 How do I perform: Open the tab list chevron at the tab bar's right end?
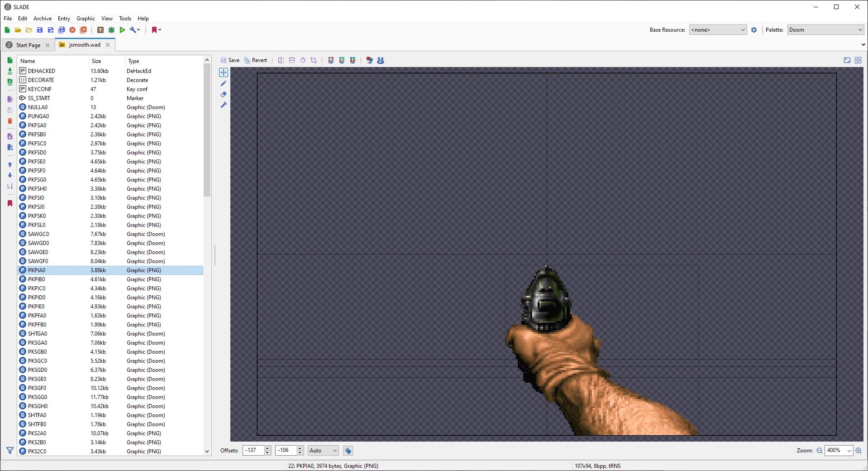(863, 45)
